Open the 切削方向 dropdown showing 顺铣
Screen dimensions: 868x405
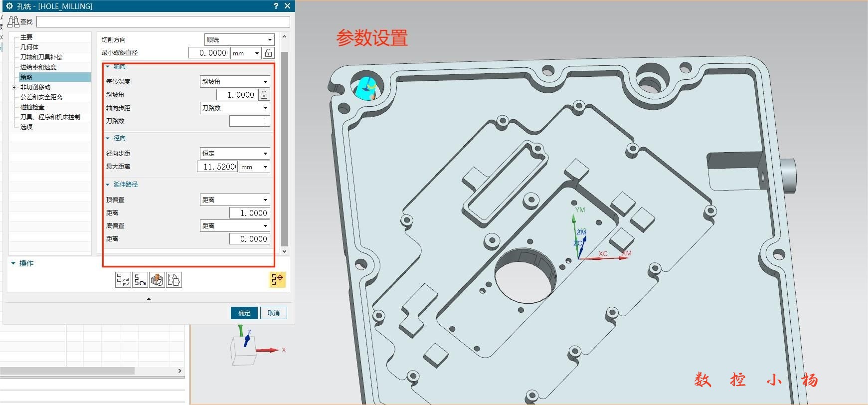239,39
